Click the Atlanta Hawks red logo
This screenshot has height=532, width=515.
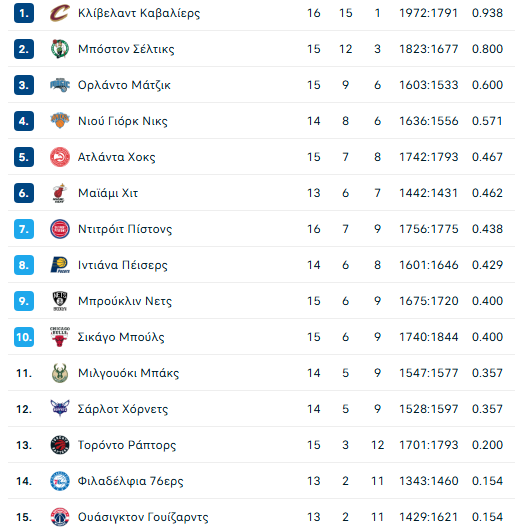60,157
